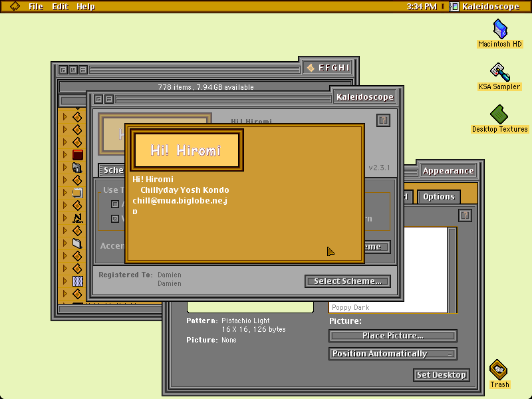
Task: Select the red cube icon in EFGHI list
Action: pyautogui.click(x=78, y=155)
